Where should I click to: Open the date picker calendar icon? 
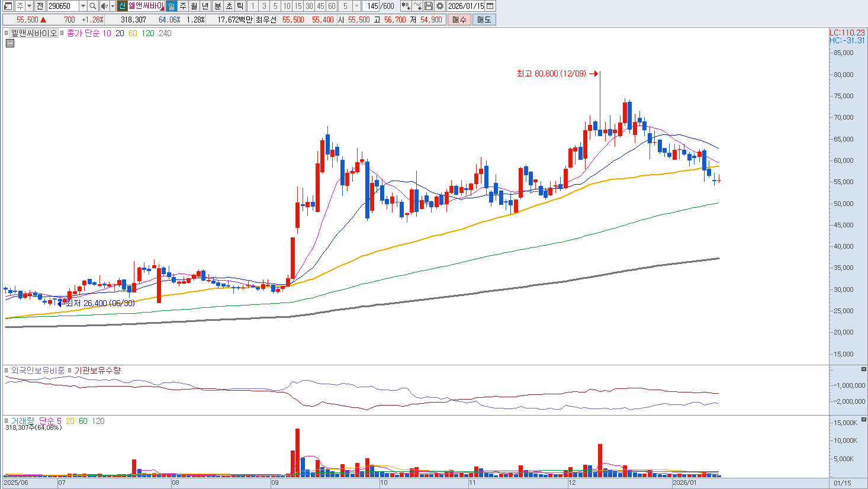coord(490,6)
